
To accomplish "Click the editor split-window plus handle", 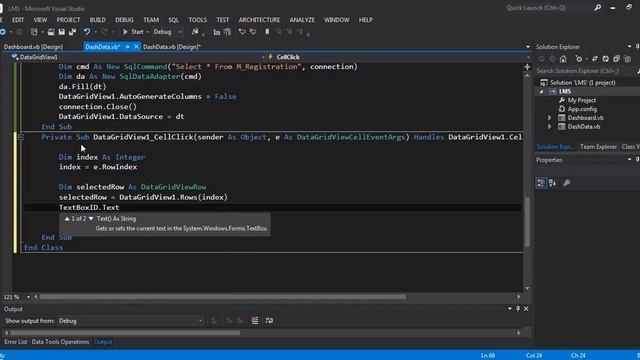I will (527, 67).
